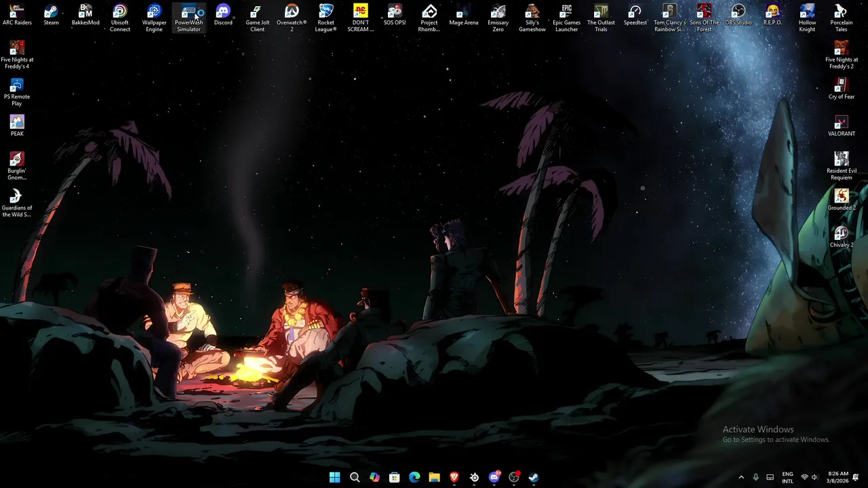
Task: Click the R.E.P.O. desktop icon
Action: 773,15
